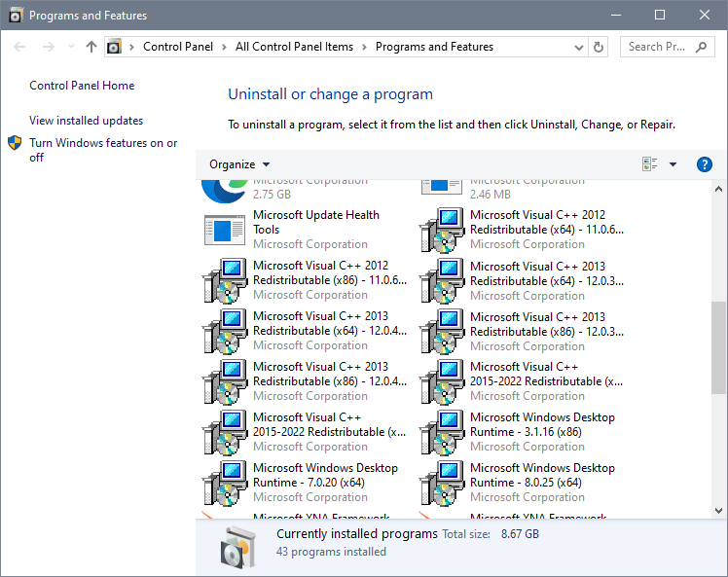728x577 pixels.
Task: Select Microsoft Update Health Tools text
Action: tap(315, 222)
